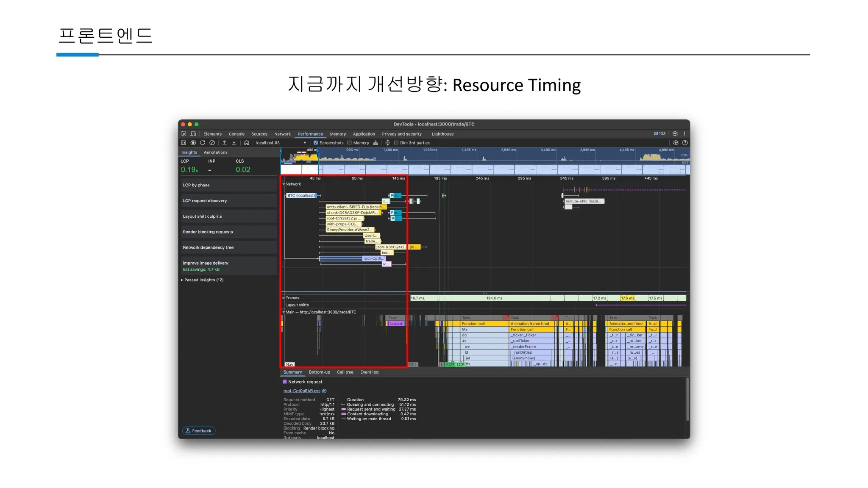Viewport: 868px width, 488px height.
Task: Select the root-Cpt0 CSS request bar
Action: [352, 258]
